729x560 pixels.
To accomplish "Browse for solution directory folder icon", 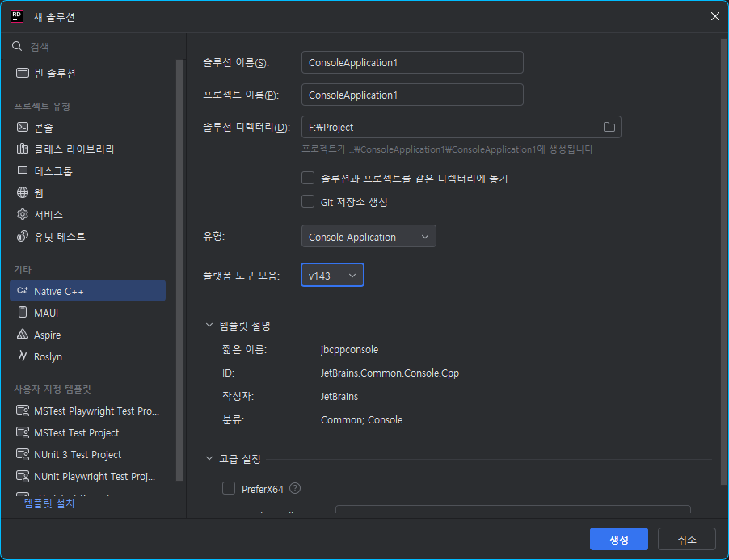I will tap(609, 127).
